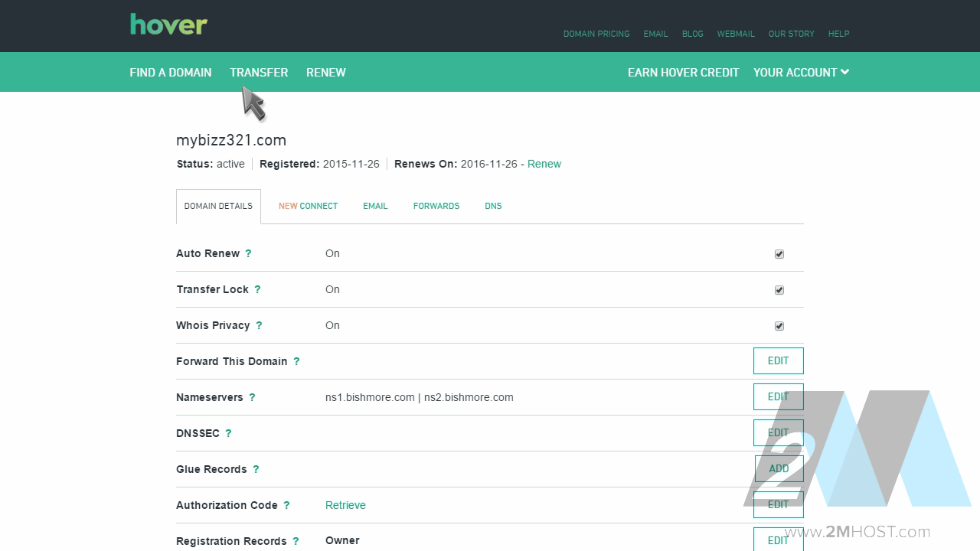Toggle the Whois Privacy checkbox
980x551 pixels.
click(x=779, y=326)
